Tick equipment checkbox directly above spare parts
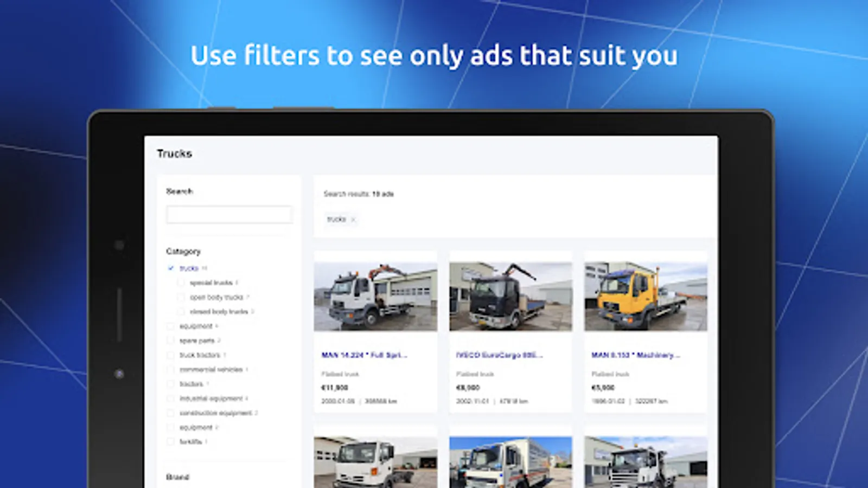 coord(171,326)
